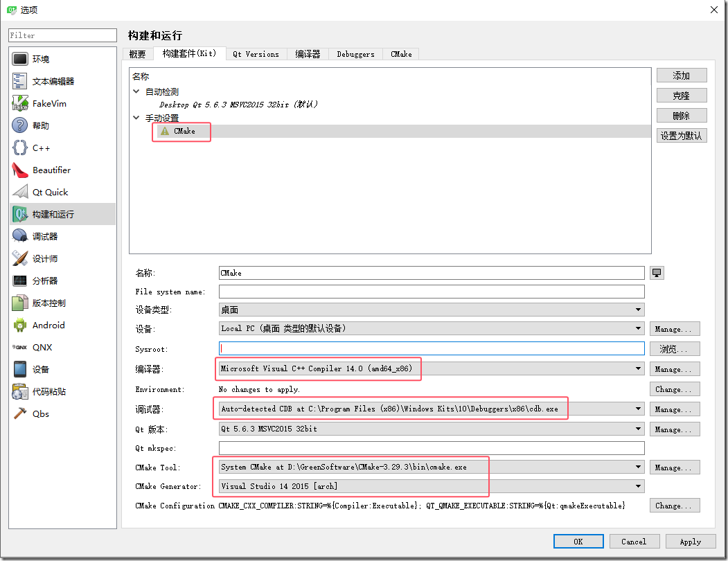Click the kit icon button beside 名称 field

click(x=657, y=273)
